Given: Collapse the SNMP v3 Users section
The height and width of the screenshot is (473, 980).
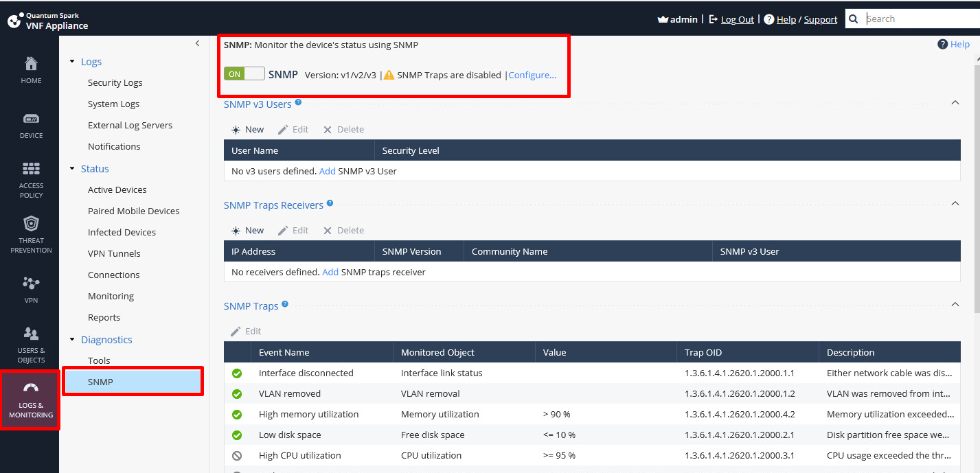Looking at the screenshot, I should 955,103.
